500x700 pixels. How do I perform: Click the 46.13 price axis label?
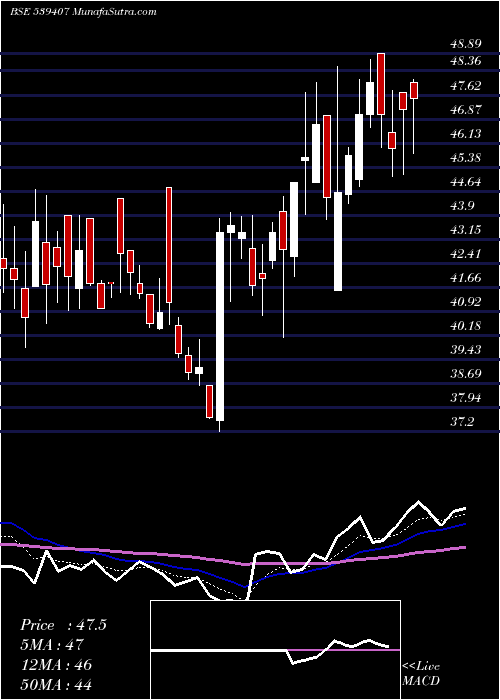pos(466,134)
